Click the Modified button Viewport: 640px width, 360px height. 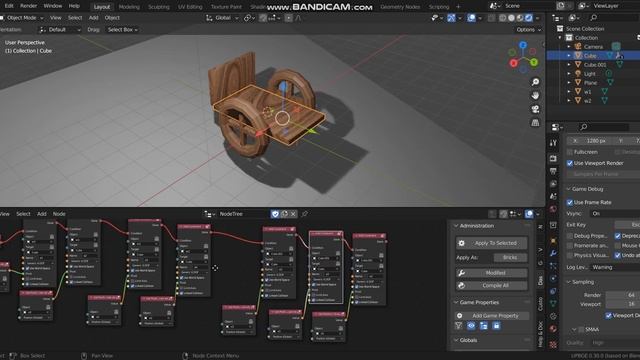491,273
